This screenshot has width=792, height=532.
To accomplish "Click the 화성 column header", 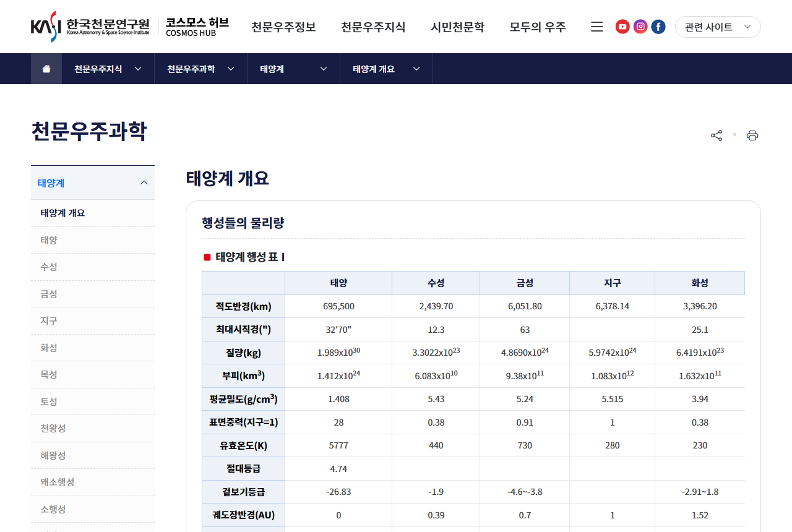I will point(700,283).
